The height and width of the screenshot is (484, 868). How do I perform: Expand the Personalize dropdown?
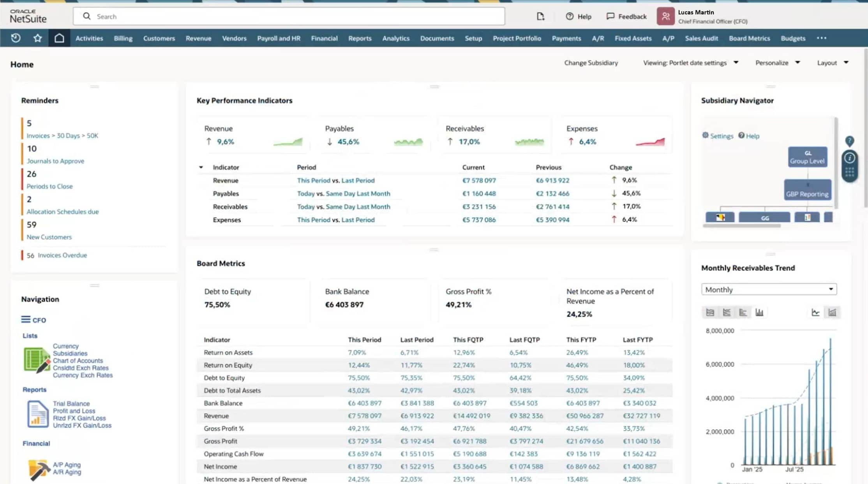coord(778,63)
